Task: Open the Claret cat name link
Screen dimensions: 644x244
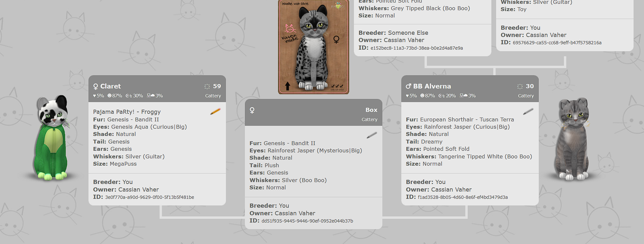Action: click(111, 86)
